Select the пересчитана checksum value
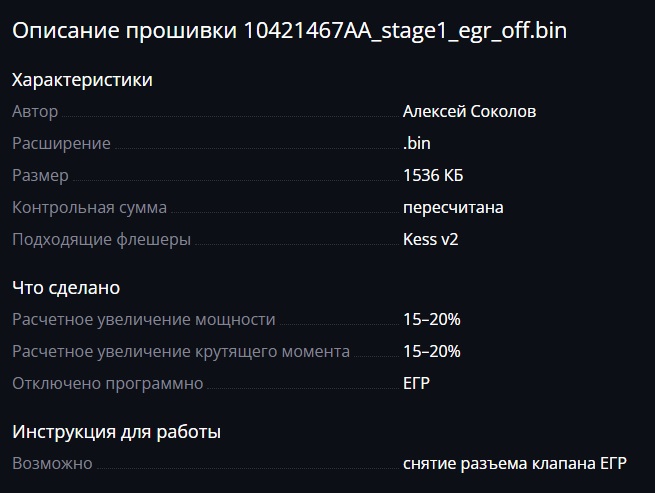The height and width of the screenshot is (493, 655). point(453,208)
